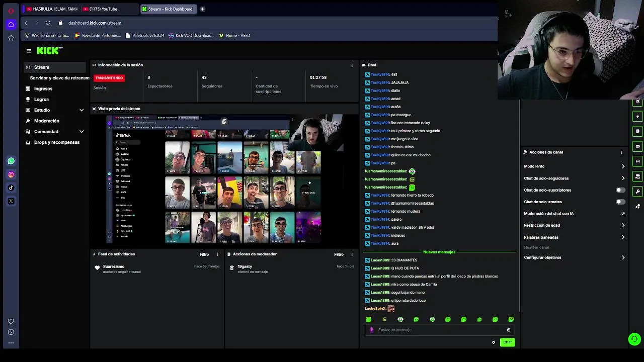Toggle Chat de solo-suscriptores
This screenshot has width=644, height=362.
(x=620, y=190)
